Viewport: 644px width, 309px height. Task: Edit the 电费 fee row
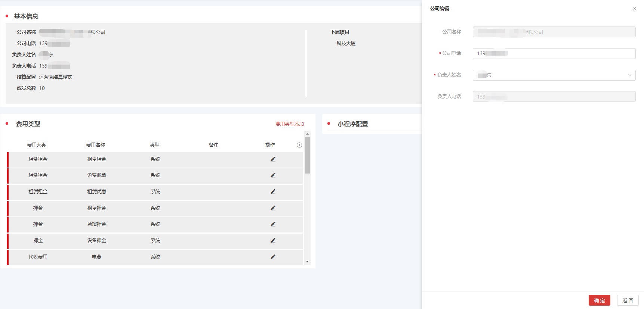pos(273,257)
